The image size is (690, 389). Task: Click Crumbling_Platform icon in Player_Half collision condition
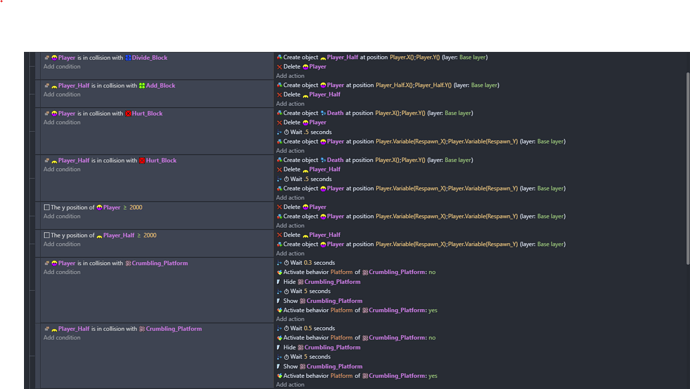tap(142, 329)
